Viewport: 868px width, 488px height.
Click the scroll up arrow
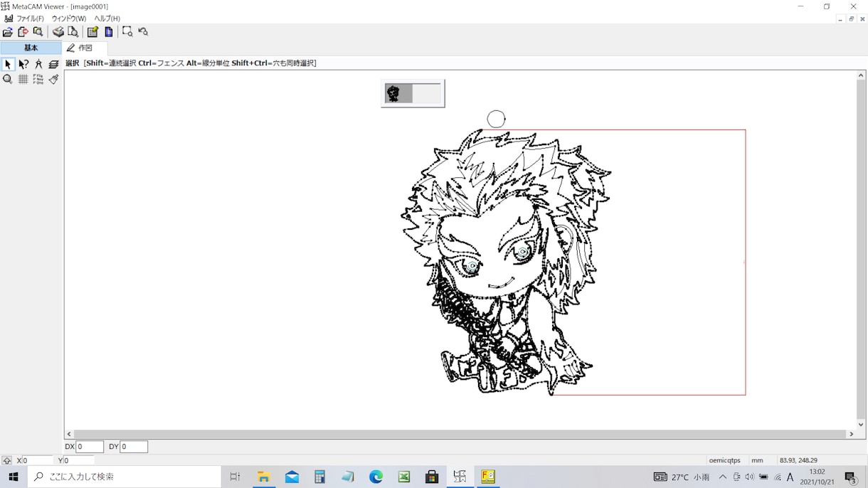[x=861, y=75]
